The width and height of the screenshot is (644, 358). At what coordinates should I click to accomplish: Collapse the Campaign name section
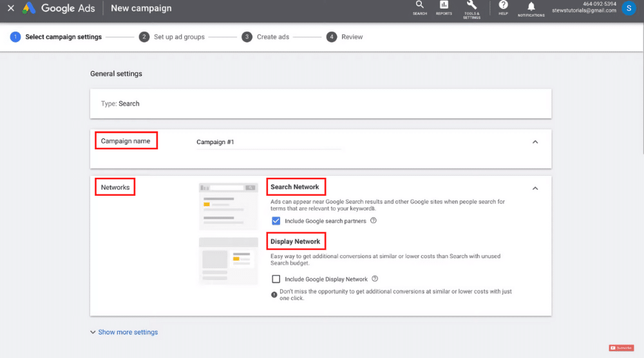click(x=535, y=142)
